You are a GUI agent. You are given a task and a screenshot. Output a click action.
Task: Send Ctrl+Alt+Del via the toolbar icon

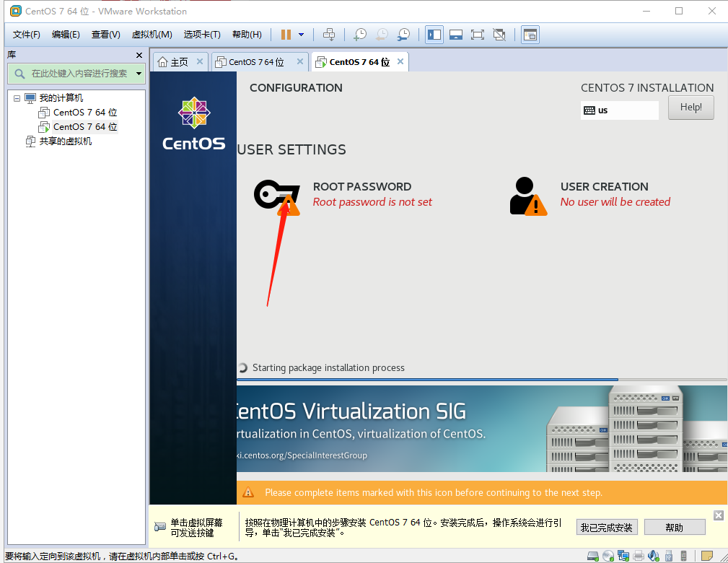[330, 34]
